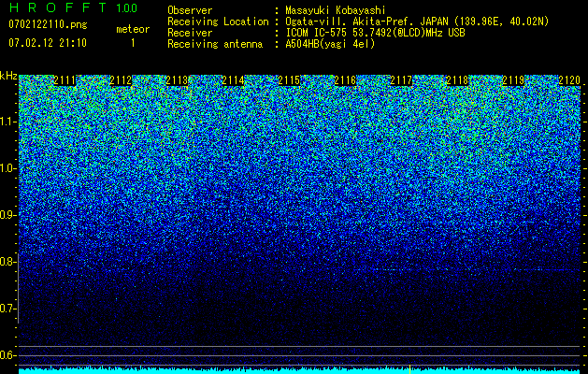Click the 1.0 frequency axis label
Image resolution: width=588 pixels, height=374 pixels.
click(8, 168)
